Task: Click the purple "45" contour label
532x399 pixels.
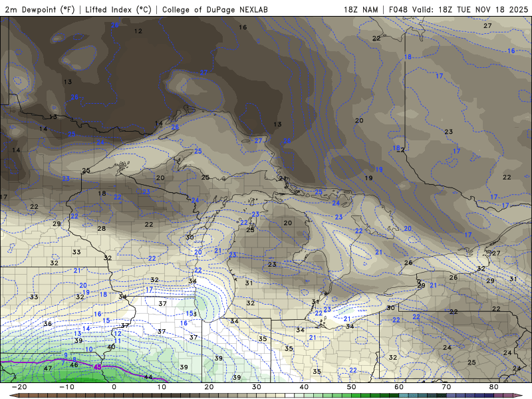Action: 97,367
